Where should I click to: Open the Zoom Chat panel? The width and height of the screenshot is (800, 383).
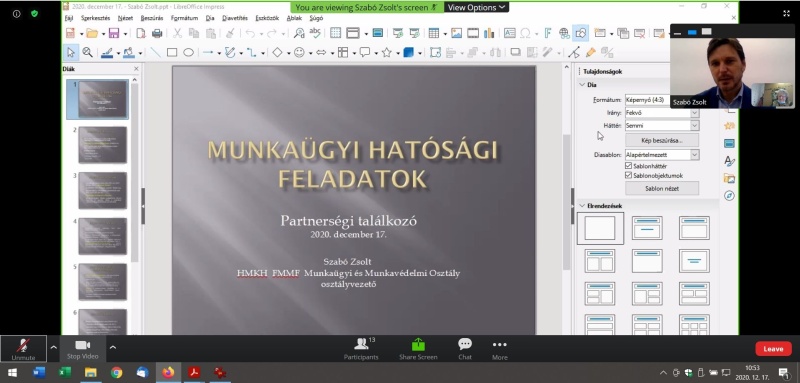pos(465,349)
